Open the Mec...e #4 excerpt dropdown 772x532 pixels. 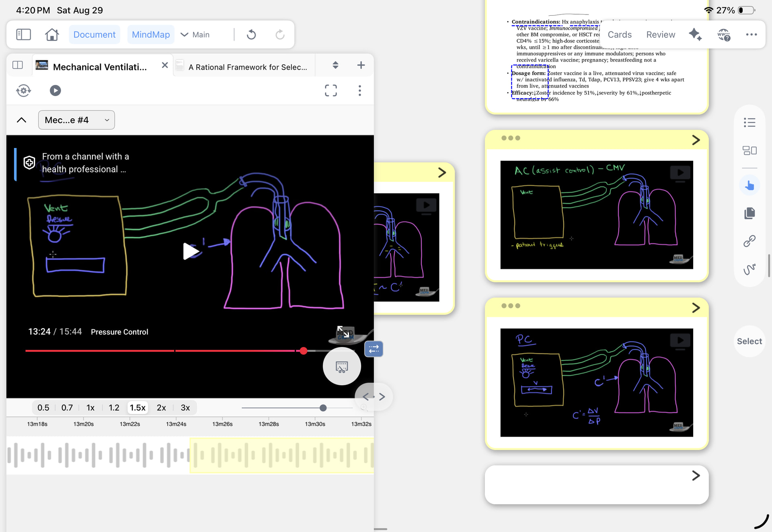pyautogui.click(x=76, y=120)
